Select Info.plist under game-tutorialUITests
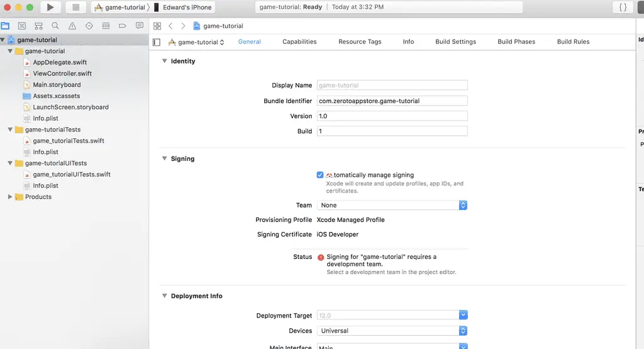Screen dimensions: 644x349 [45, 186]
